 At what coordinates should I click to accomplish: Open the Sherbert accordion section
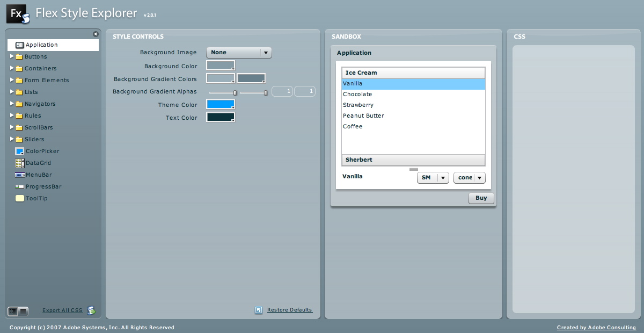coord(413,160)
